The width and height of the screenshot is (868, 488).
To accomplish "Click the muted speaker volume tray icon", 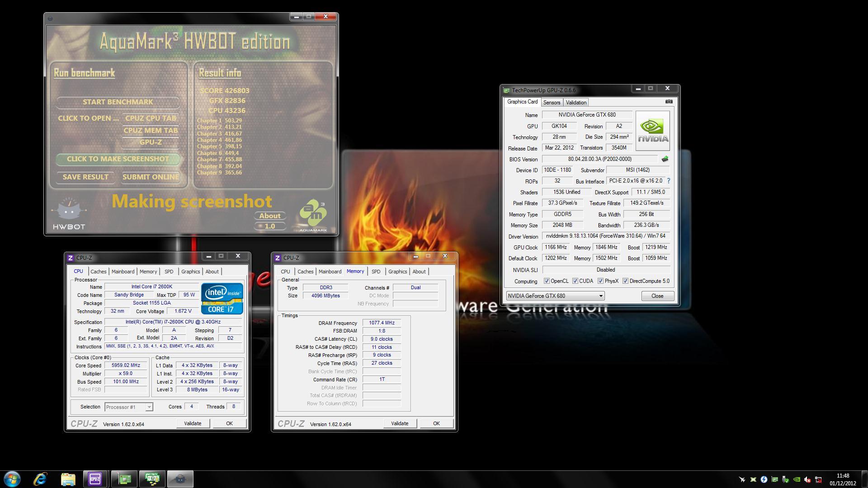I will pyautogui.click(x=807, y=479).
